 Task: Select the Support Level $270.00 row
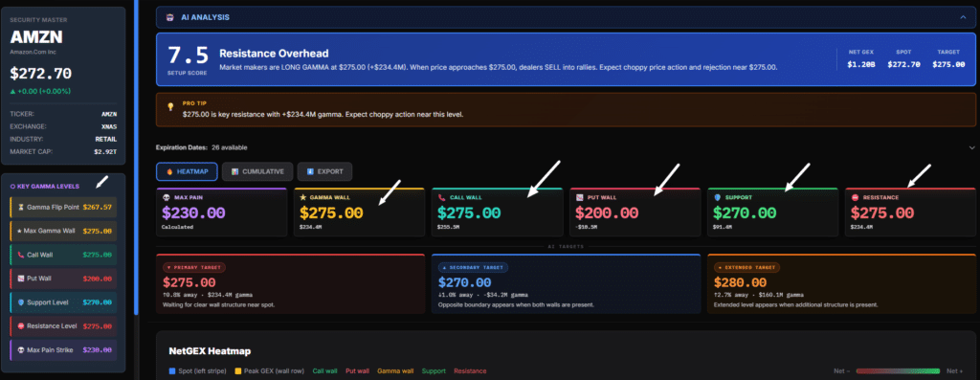pyautogui.click(x=63, y=302)
